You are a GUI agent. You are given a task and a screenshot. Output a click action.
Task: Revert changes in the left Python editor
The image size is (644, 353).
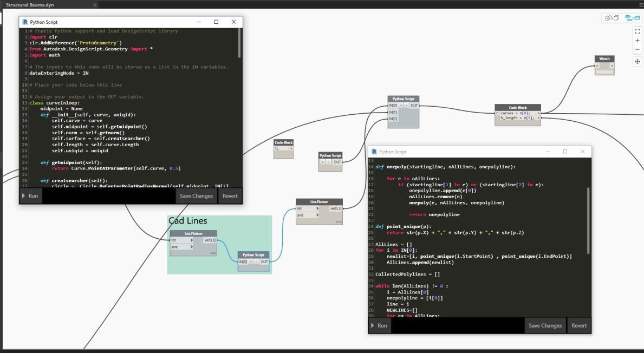point(230,196)
